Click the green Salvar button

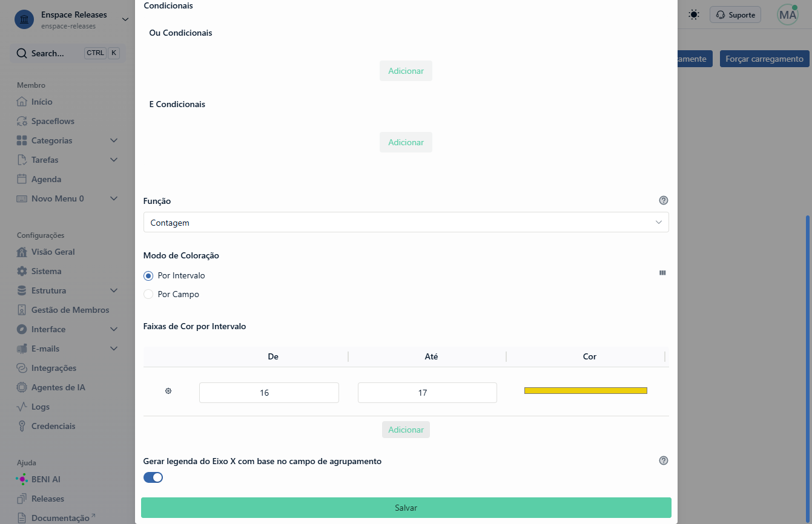[406, 508]
